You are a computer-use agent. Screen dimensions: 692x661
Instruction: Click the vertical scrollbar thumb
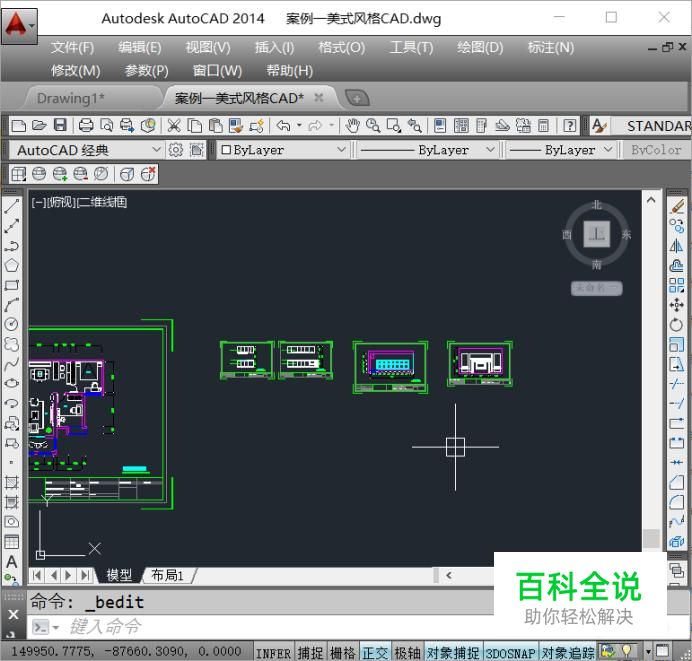[x=651, y=538]
